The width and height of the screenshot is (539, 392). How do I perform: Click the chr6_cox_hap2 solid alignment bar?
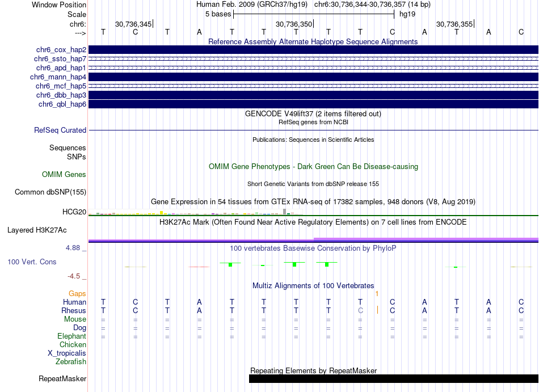pos(313,50)
